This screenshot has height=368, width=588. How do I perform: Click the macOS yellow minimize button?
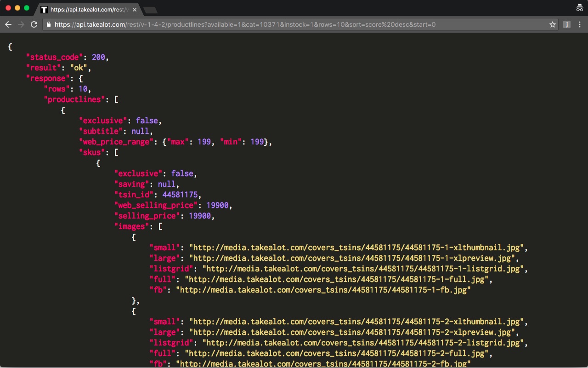coord(17,8)
